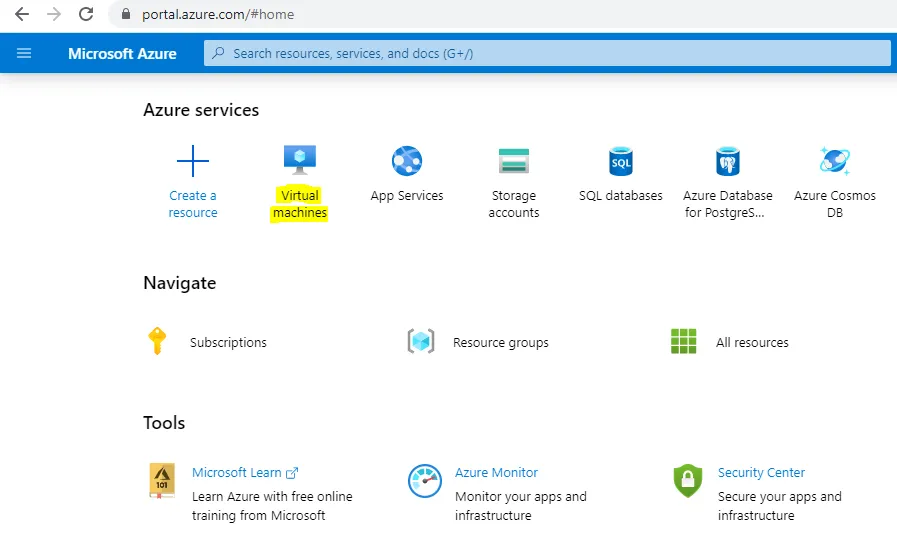Click 'Secure your apps and infrastructure' text

[780, 506]
